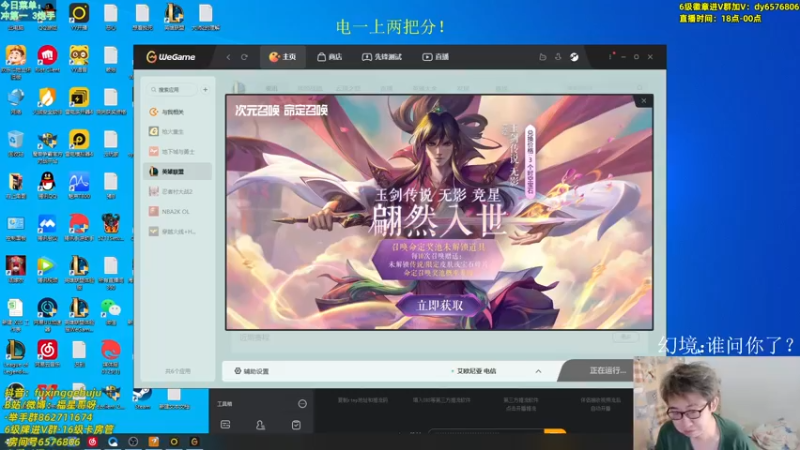Open the network globe desktop icon
Image resolution: width=800 pixels, height=450 pixels.
pos(16,101)
